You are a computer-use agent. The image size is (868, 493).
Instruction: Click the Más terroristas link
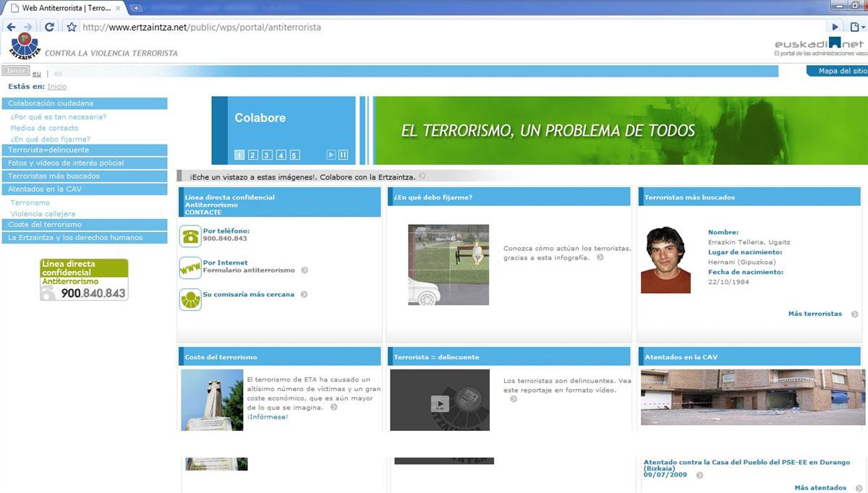815,314
